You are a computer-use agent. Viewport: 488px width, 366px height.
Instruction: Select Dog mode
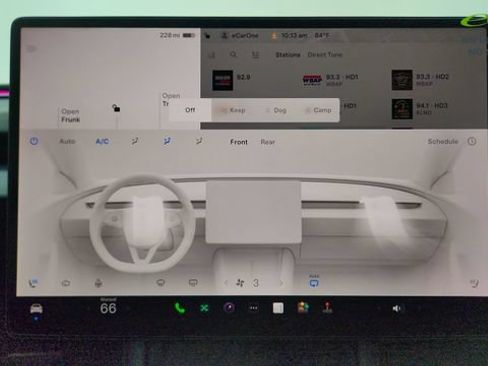coord(276,110)
